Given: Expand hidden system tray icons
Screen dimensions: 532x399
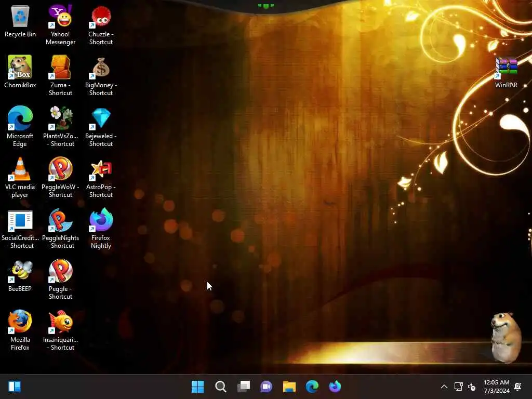Looking at the screenshot, I should 444,387.
